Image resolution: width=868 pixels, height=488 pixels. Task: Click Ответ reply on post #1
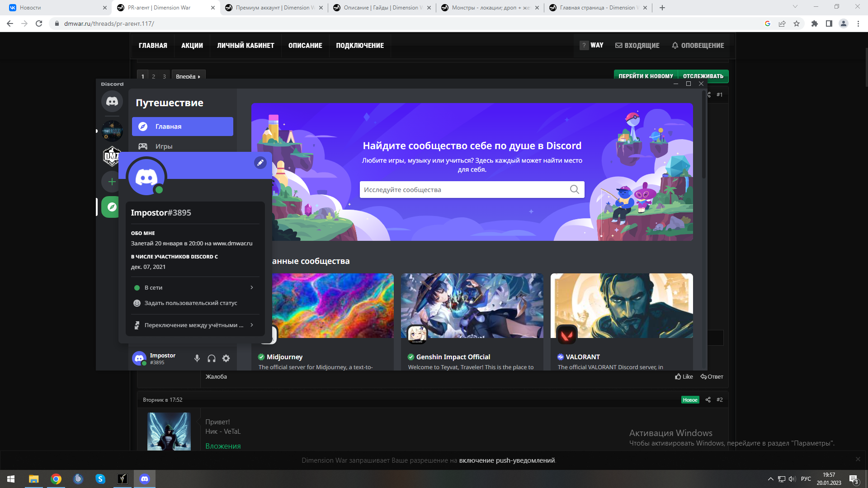(712, 377)
